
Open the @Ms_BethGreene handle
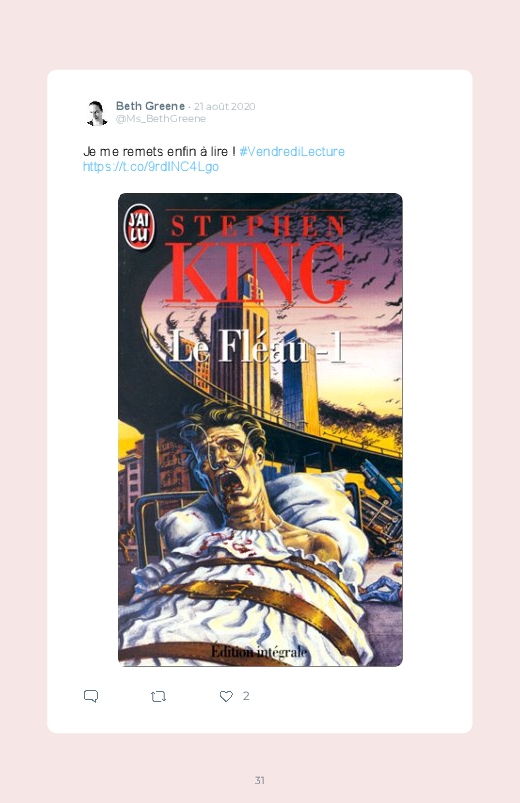click(160, 119)
